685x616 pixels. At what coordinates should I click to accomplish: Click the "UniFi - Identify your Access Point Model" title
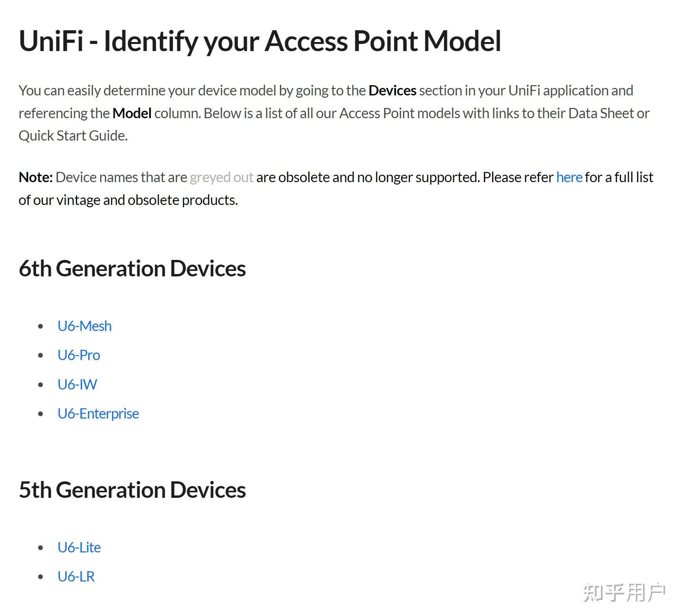(260, 41)
